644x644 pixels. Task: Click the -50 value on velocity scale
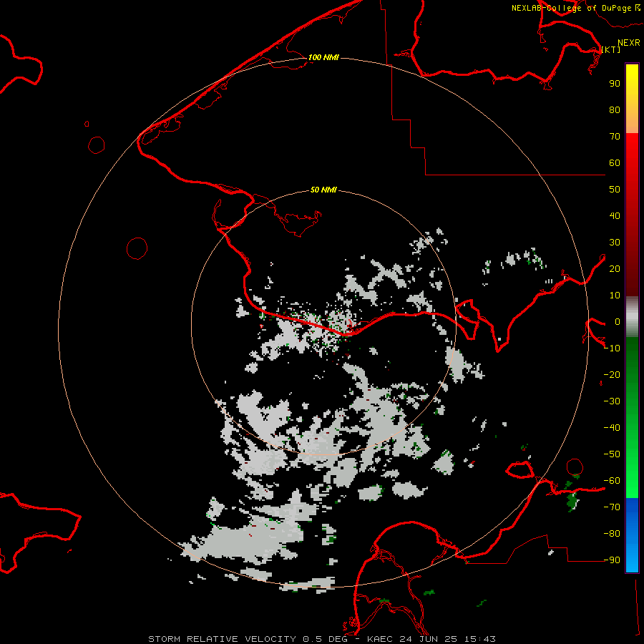click(x=612, y=454)
